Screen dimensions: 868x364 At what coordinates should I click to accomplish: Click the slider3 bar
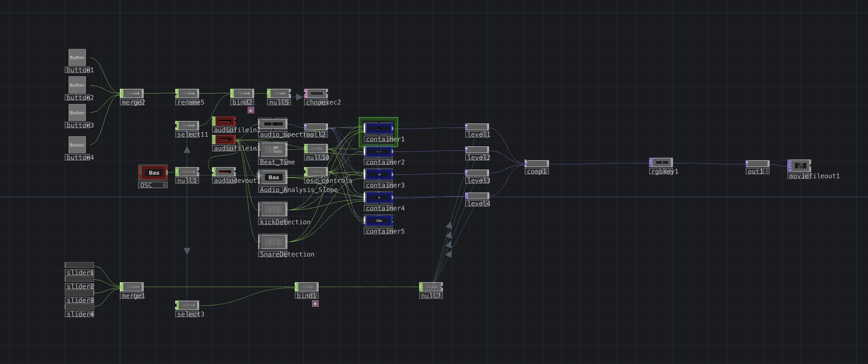point(79,293)
